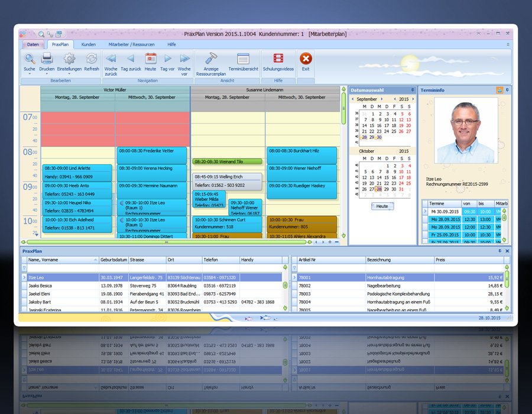The height and width of the screenshot is (414, 532).
Task: Select the 08:20-08:30 Weinand Tilo appointment
Action: click(227, 161)
